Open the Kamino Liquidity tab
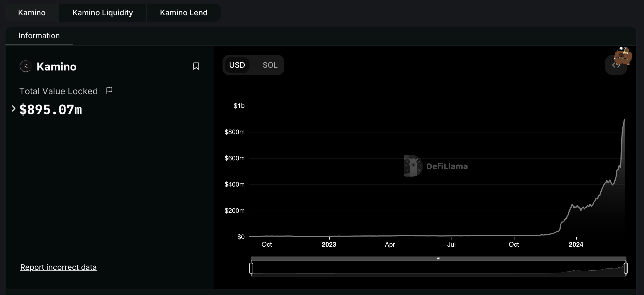This screenshot has width=644, height=295. click(x=103, y=13)
